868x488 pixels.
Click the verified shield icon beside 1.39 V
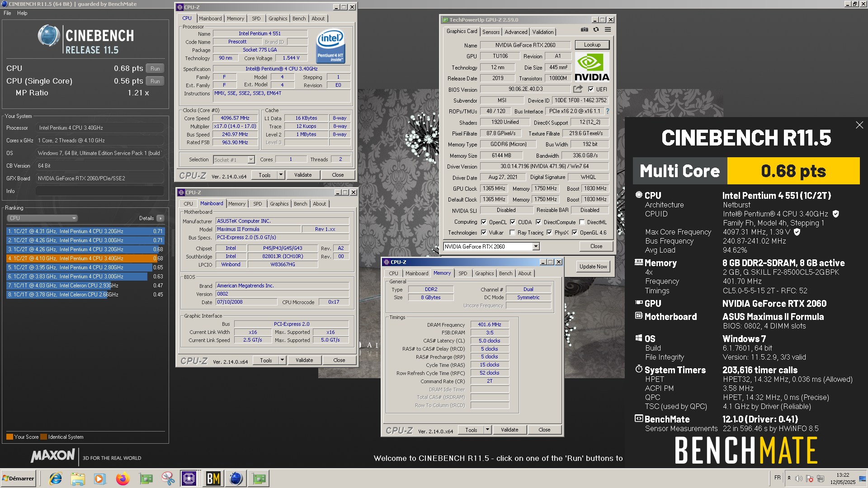click(797, 232)
